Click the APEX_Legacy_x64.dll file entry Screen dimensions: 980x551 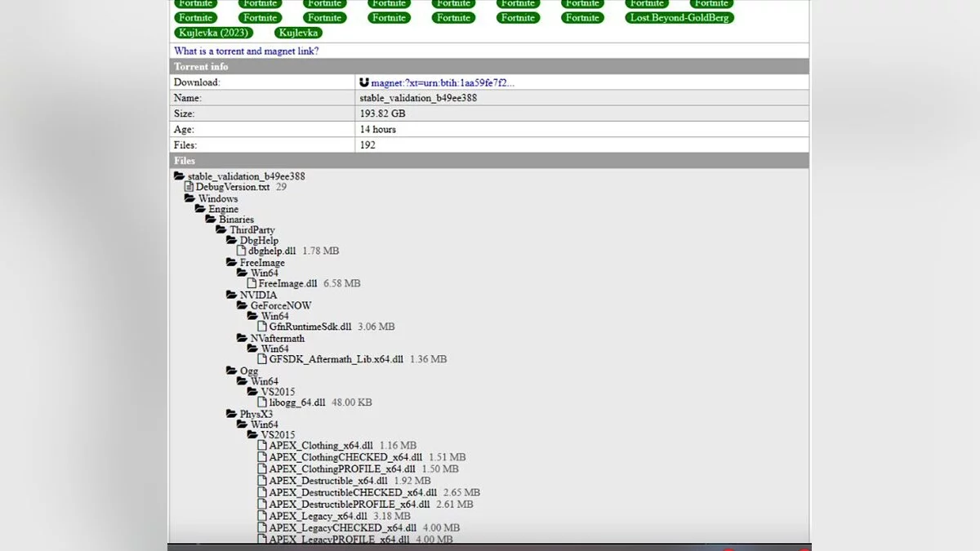pos(317,516)
